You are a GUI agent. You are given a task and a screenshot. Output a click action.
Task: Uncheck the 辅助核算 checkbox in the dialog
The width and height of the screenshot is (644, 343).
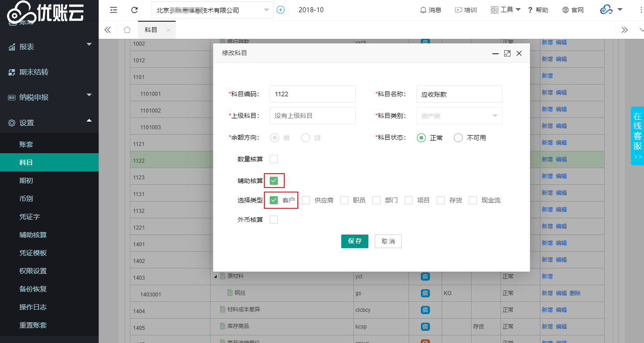[274, 181]
